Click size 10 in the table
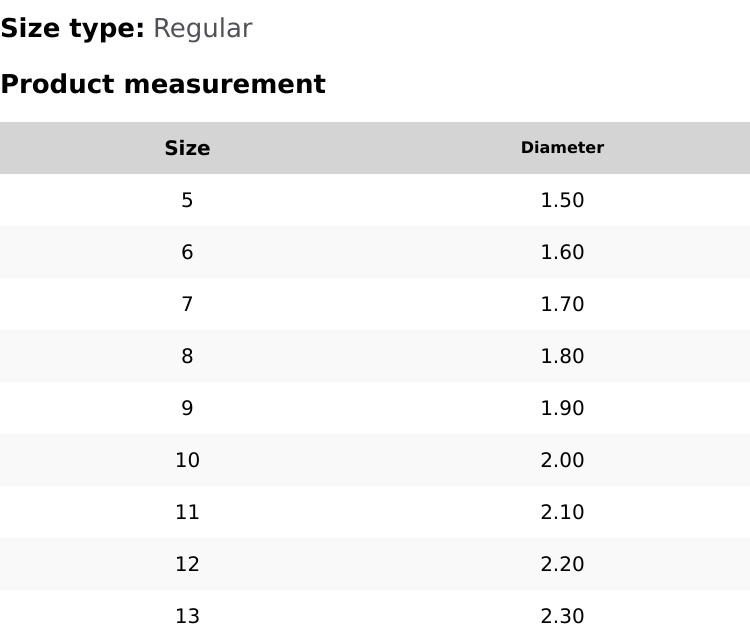750x642 pixels. 187,460
